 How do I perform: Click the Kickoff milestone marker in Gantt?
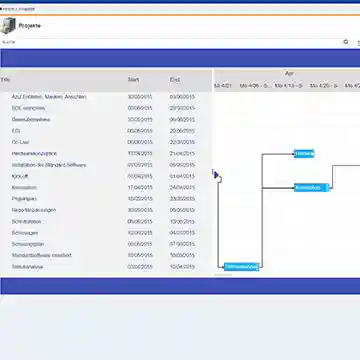click(216, 175)
